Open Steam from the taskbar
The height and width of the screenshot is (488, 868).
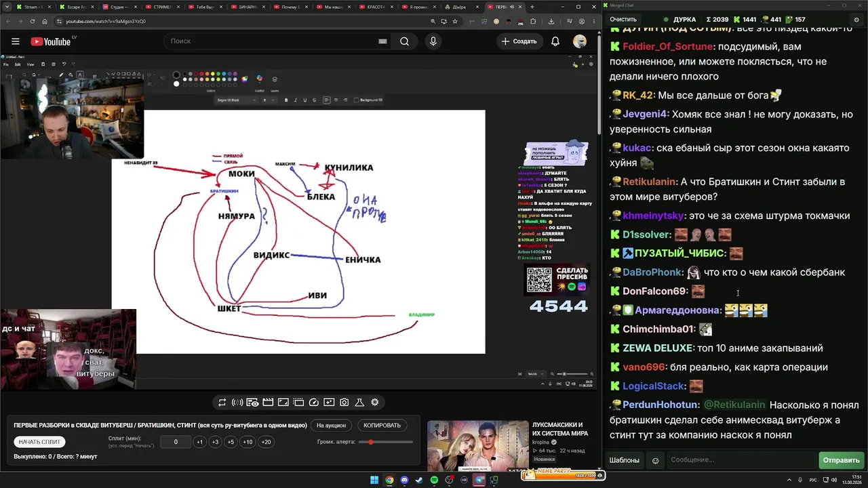[418, 481]
